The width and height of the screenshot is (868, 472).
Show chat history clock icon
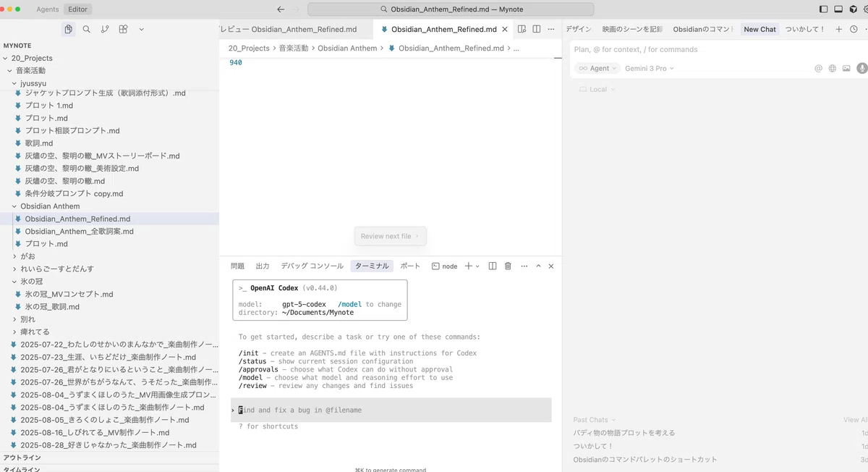[854, 29]
